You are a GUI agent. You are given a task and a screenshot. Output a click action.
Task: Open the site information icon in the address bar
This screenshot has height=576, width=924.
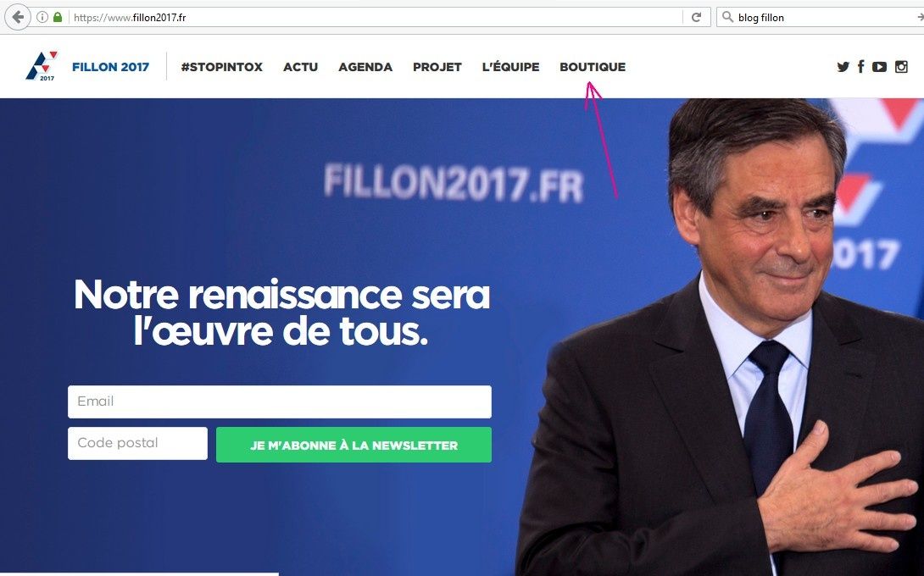point(42,17)
